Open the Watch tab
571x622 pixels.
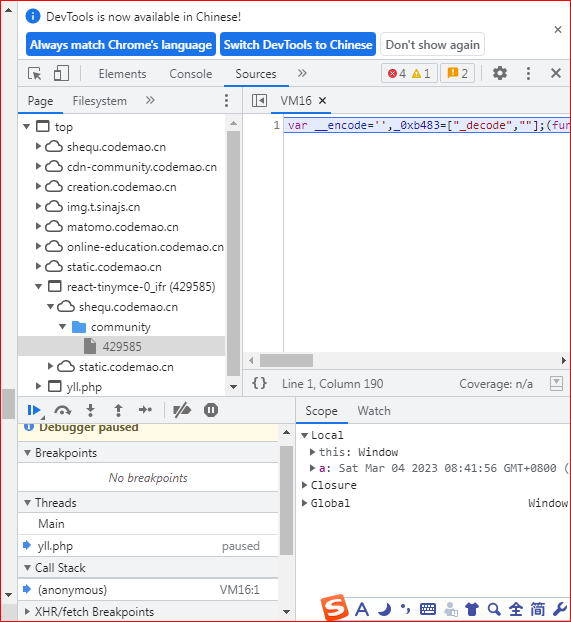(374, 411)
